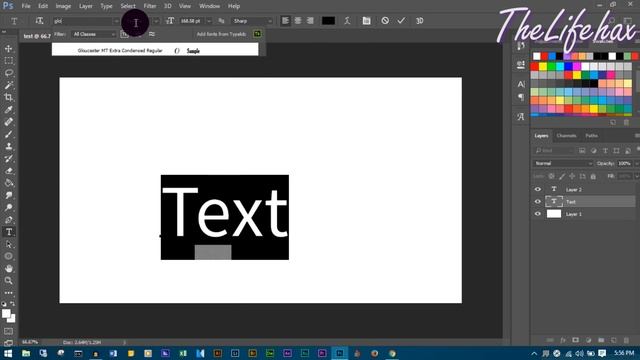This screenshot has height=360, width=640.
Task: Open the Image menu
Action: [63, 6]
